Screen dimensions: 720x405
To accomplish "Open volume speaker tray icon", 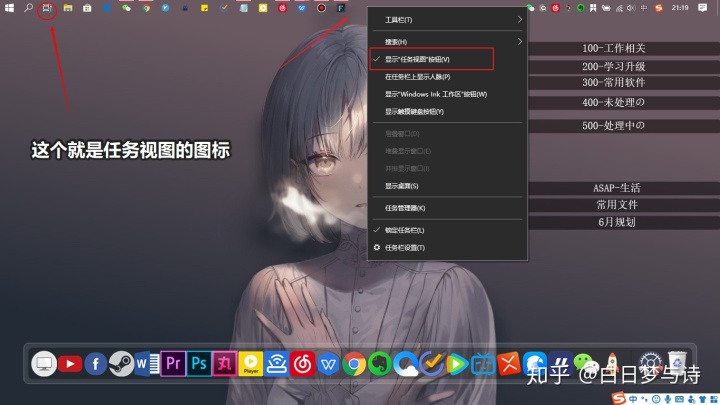I will click(631, 8).
